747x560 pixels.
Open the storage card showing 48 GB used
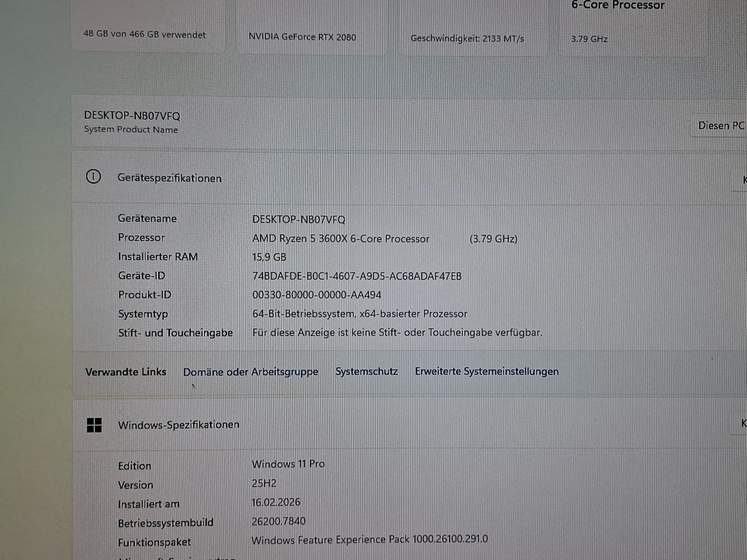point(145,34)
